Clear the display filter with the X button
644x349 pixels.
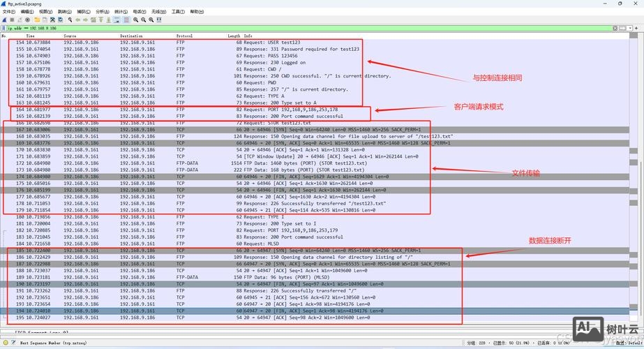[615, 28]
